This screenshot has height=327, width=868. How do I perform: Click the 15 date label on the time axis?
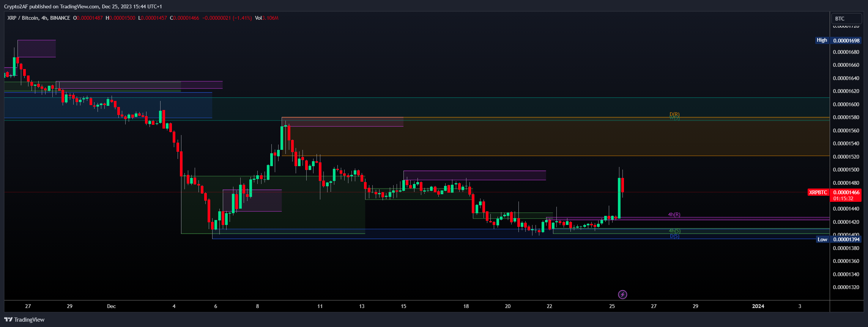click(x=403, y=306)
